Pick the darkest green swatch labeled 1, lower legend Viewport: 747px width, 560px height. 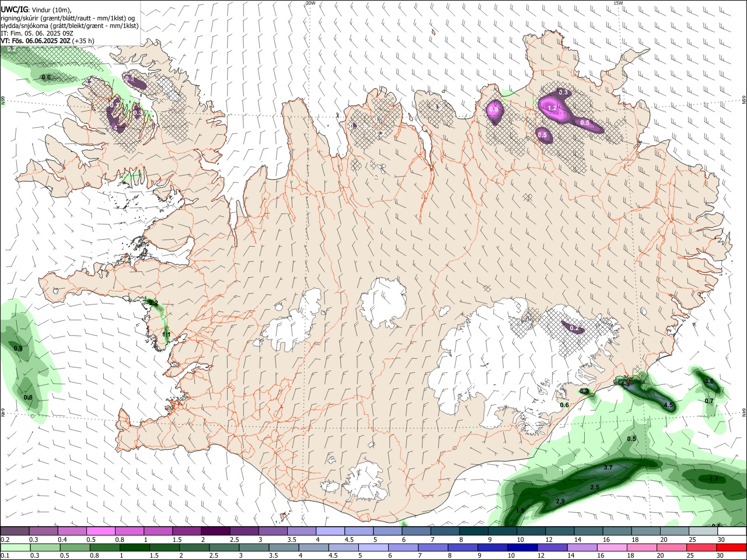pos(135,548)
